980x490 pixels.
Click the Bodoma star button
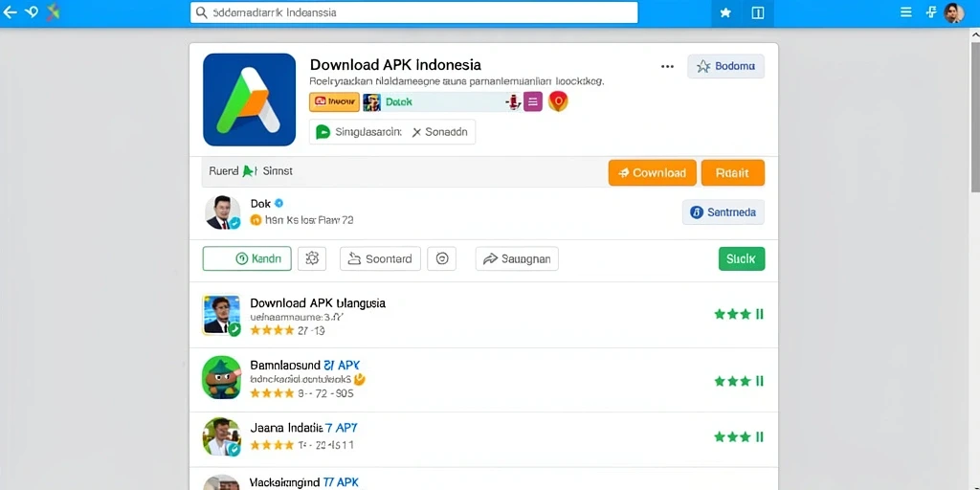(725, 66)
